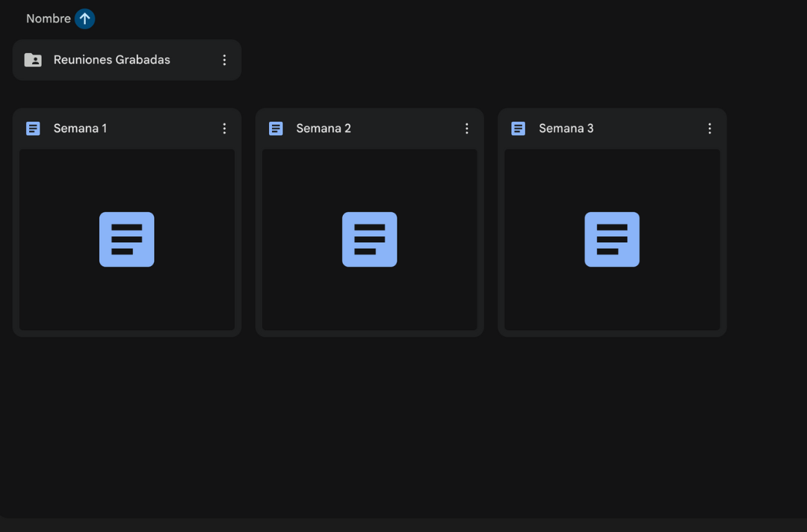Open more actions menu for Reuniones Grabadas
The height and width of the screenshot is (532, 807).
224,60
